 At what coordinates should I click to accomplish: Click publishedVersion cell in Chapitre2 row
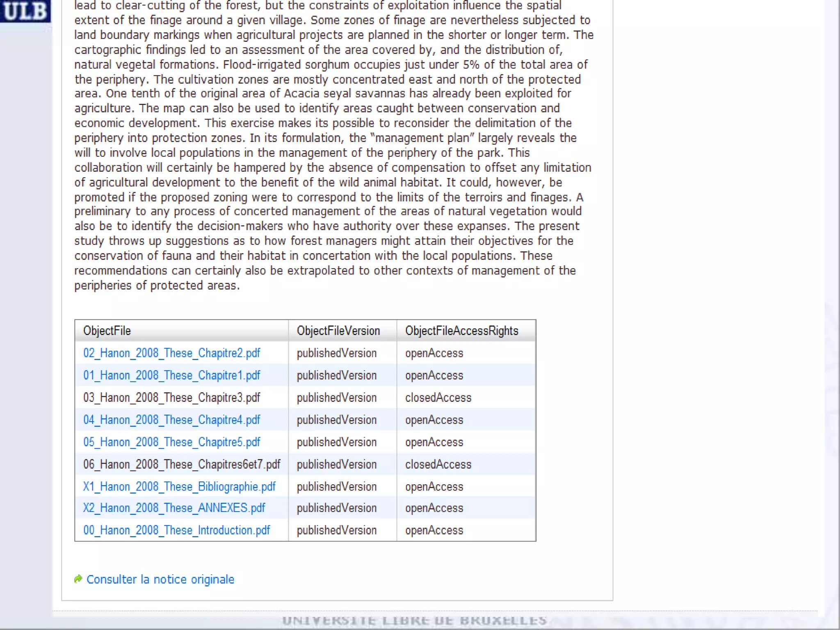336,353
